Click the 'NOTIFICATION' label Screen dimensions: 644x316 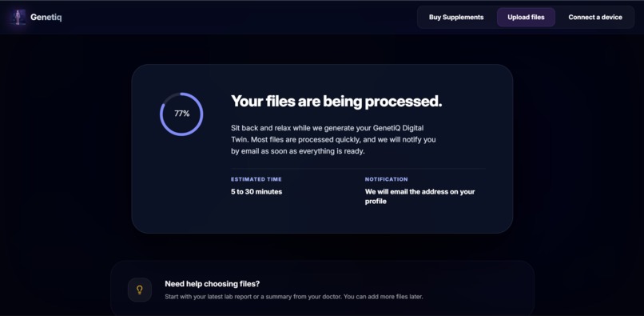click(387, 179)
